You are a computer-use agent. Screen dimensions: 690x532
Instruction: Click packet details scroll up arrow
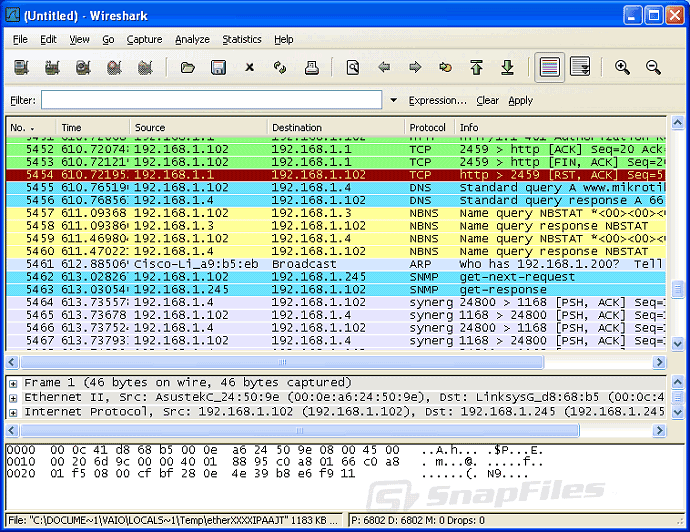point(678,382)
